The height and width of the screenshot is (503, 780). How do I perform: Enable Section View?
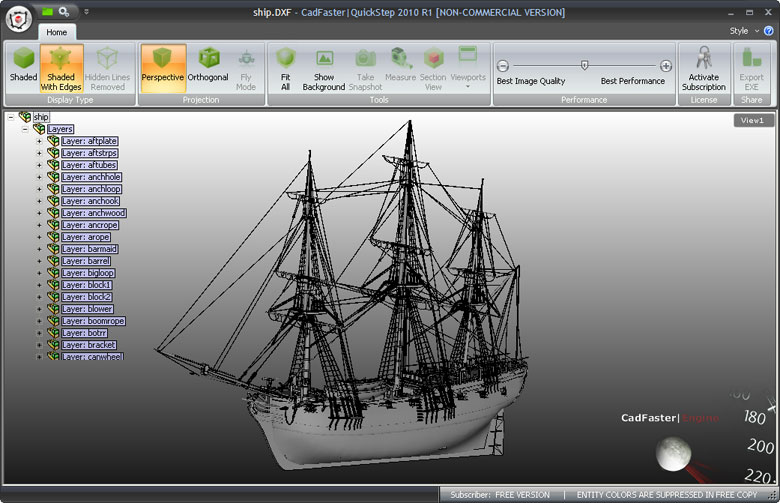(433, 68)
